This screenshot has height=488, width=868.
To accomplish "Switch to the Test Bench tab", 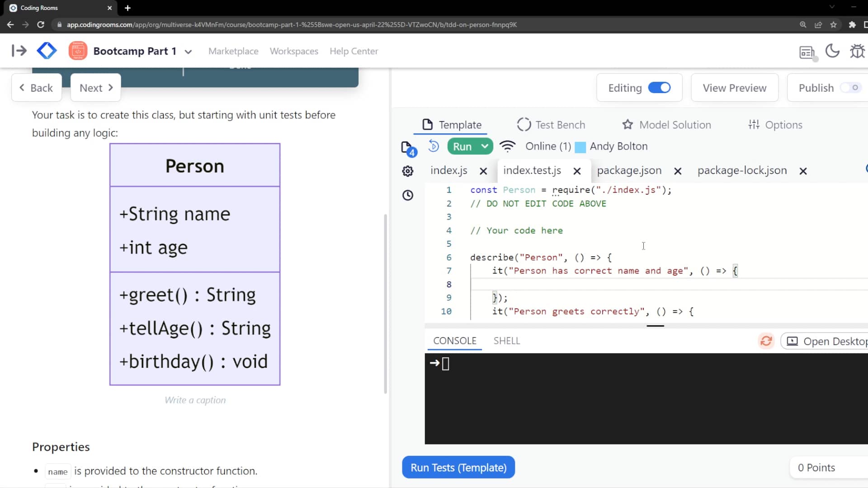I will coord(551,125).
